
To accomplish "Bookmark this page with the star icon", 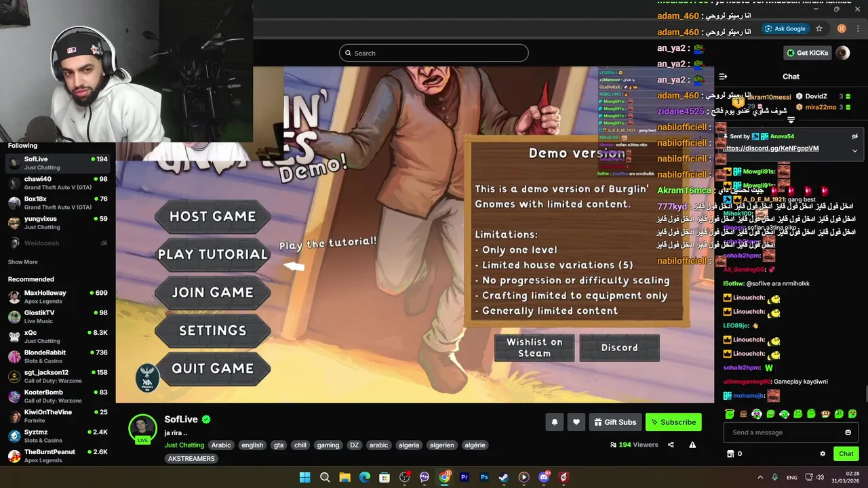I will tap(819, 28).
